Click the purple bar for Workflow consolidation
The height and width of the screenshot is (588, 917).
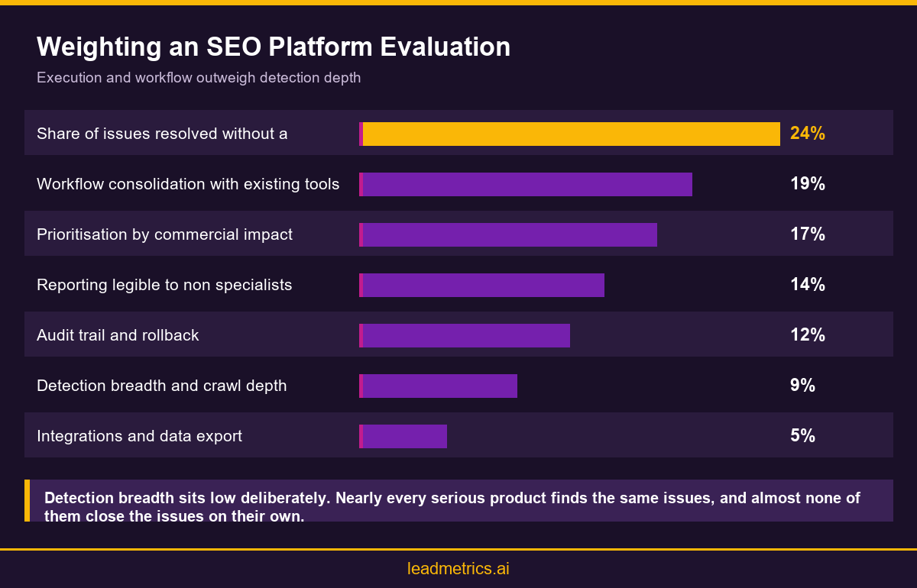[526, 184]
